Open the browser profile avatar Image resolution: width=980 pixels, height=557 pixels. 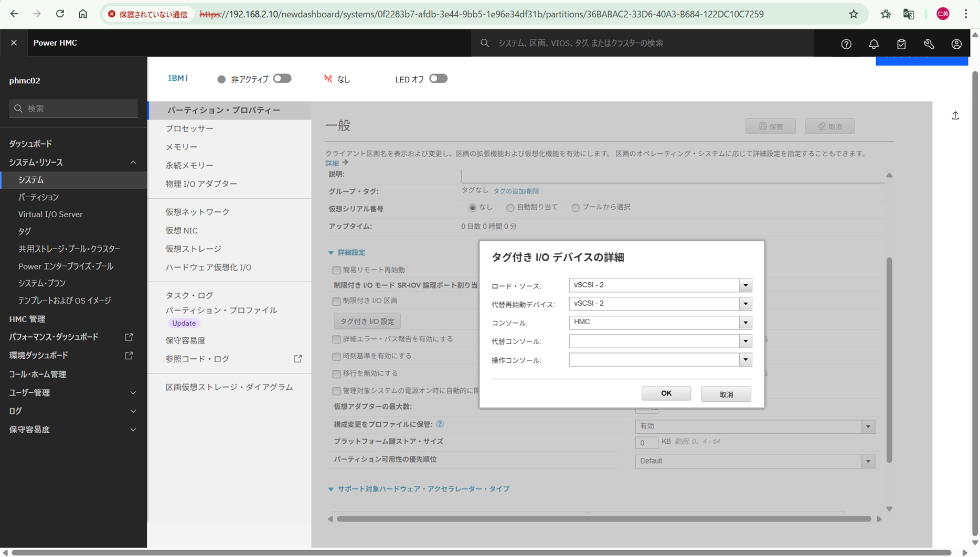(x=943, y=14)
